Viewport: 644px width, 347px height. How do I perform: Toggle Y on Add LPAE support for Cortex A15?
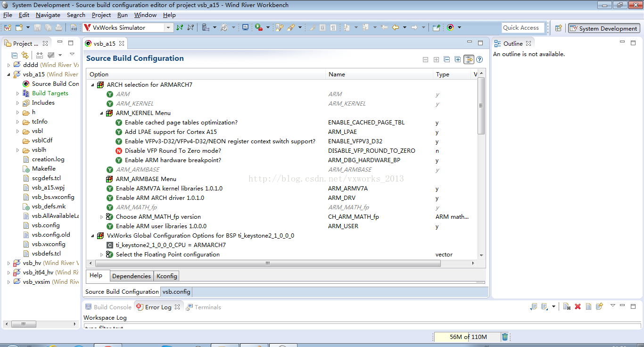119,132
